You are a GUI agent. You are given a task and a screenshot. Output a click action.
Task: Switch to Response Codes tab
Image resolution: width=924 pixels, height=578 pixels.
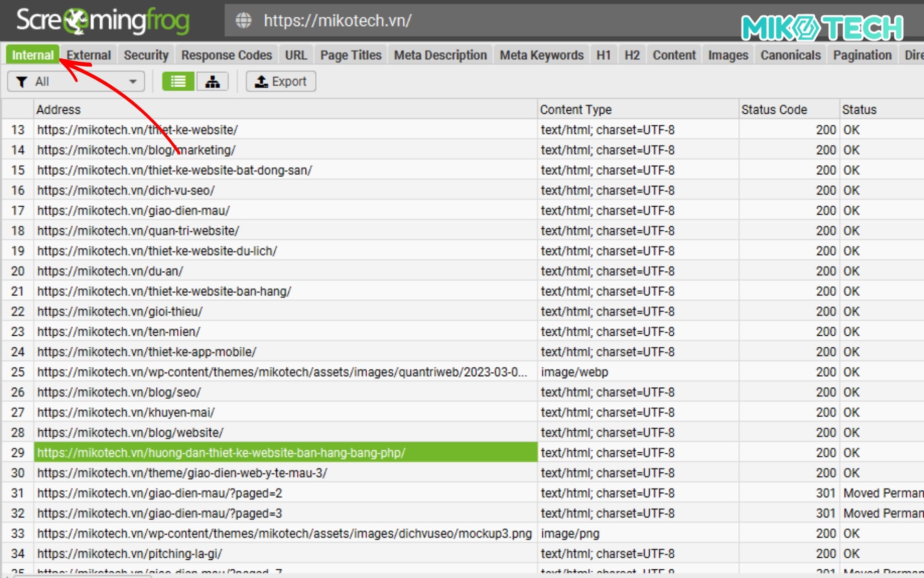point(226,55)
